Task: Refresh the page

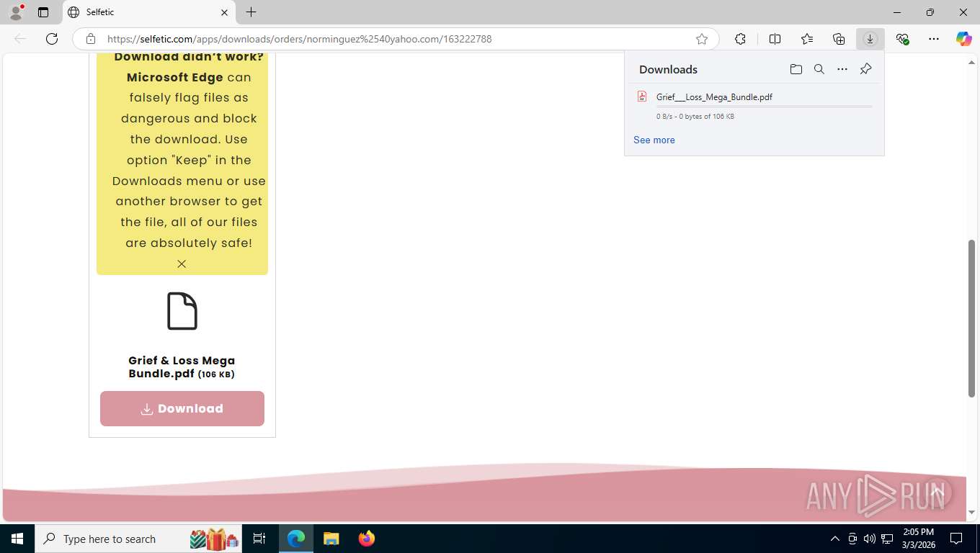Action: (x=52, y=39)
